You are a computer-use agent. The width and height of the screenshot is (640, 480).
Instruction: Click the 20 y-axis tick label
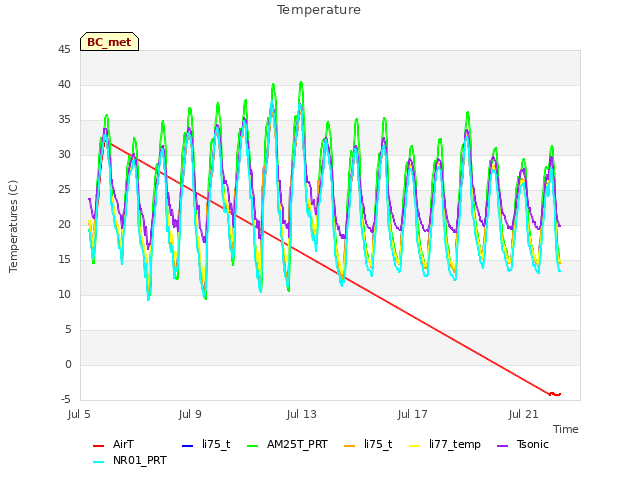[x=64, y=224]
